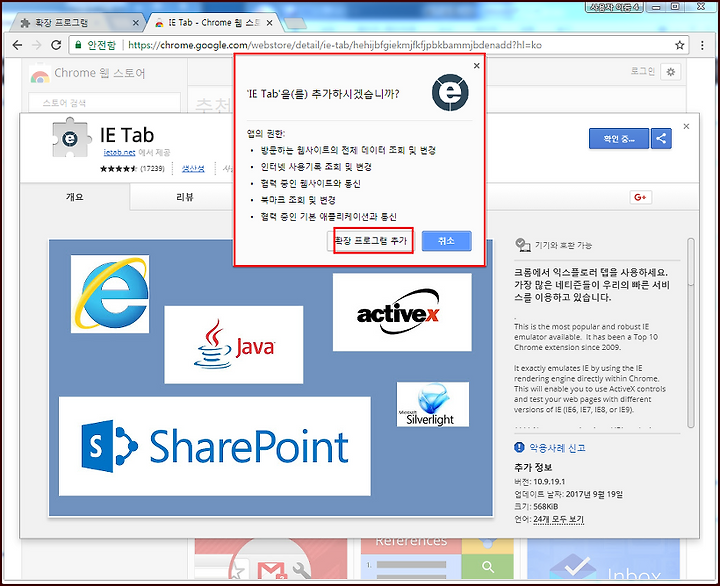The image size is (720, 586).
Task: Close the IE Tab detail overlay
Action: tap(686, 126)
